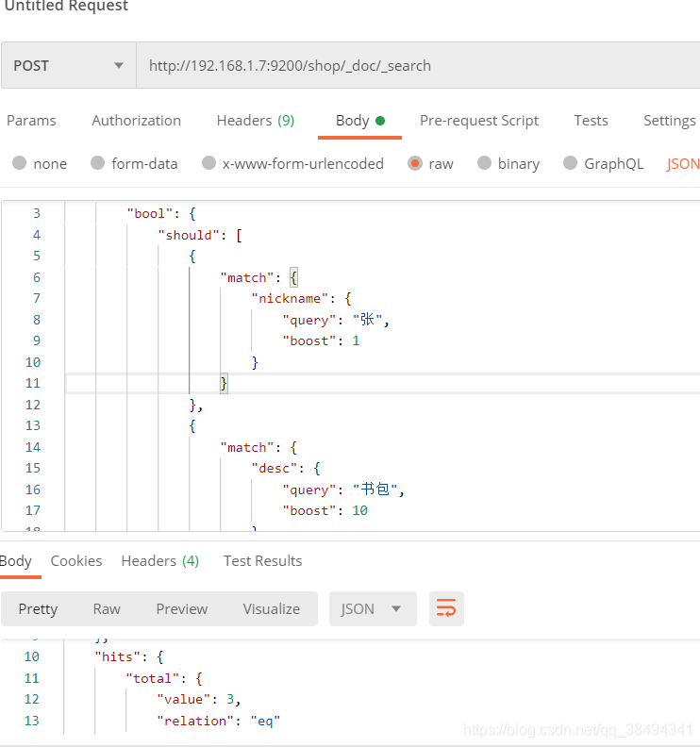Show the Preview response view
Viewport: 700px width, 747px height.
[x=181, y=609]
